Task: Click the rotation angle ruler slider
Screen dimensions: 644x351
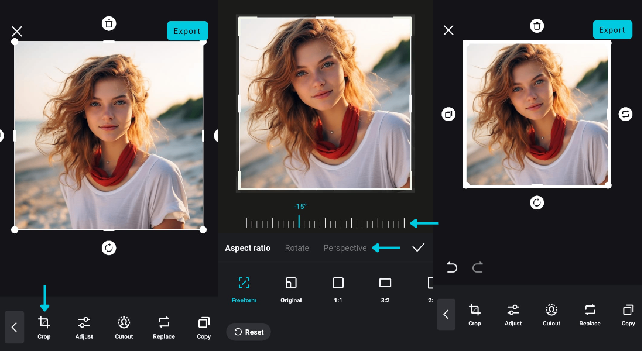Action: (326, 223)
